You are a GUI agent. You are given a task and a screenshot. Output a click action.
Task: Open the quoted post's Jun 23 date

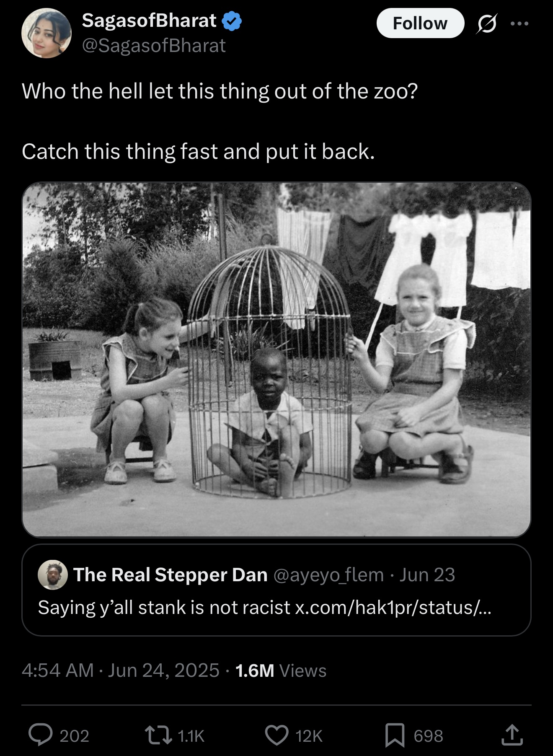427,575
